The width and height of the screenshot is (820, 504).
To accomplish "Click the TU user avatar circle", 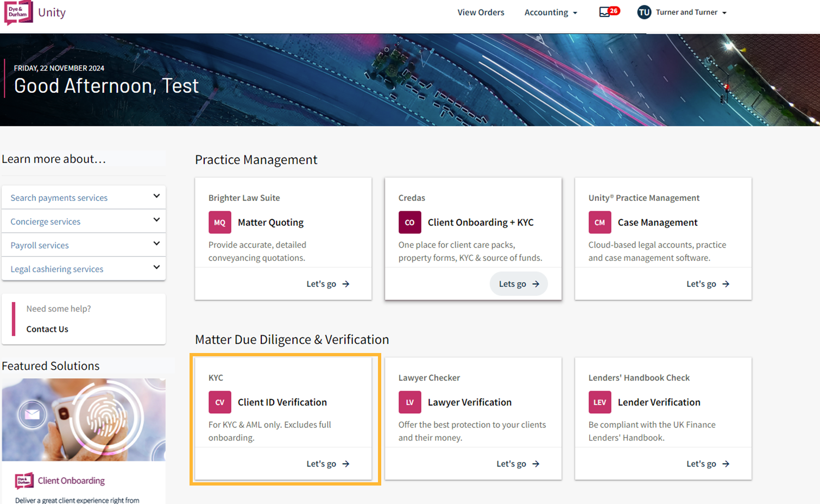I will tap(644, 12).
